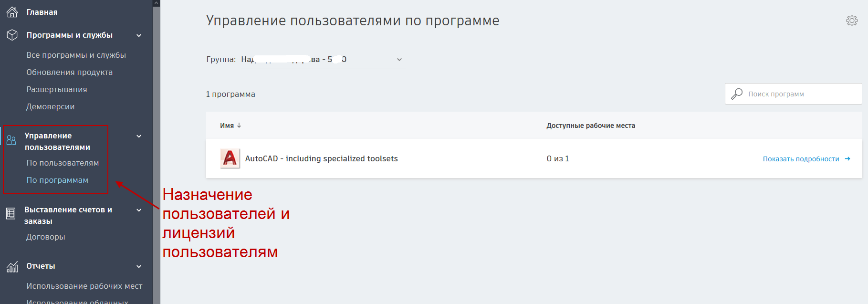Click the invoice icon for Выставление счетов
The image size is (868, 304).
(x=10, y=214)
